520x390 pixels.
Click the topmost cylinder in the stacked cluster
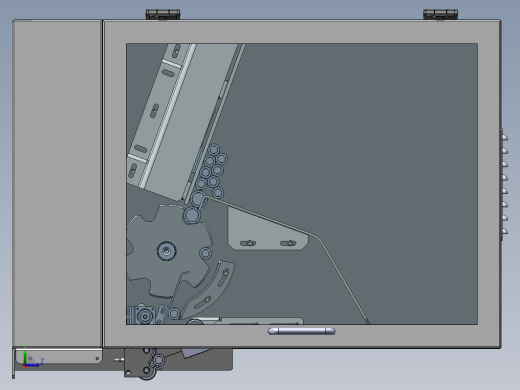pos(214,149)
